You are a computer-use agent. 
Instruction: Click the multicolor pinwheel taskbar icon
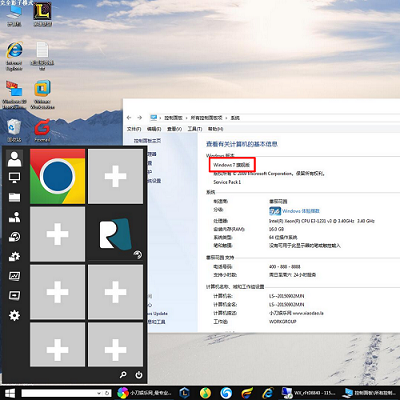[x=123, y=393]
